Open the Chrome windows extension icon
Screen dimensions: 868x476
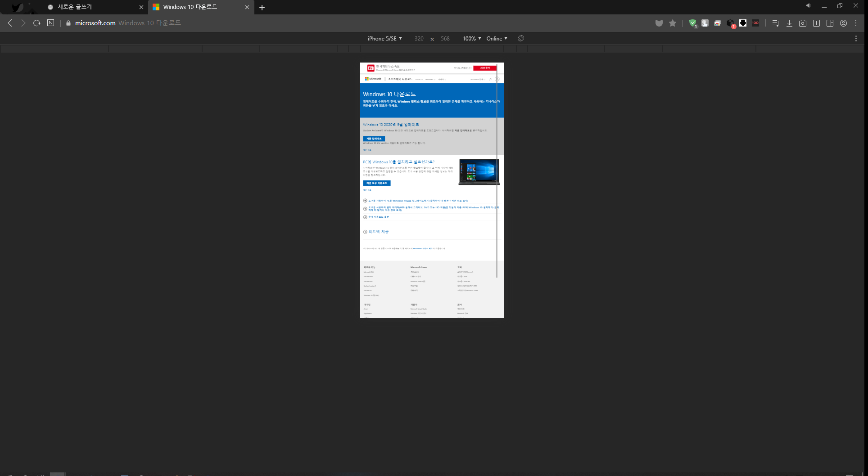(x=718, y=23)
